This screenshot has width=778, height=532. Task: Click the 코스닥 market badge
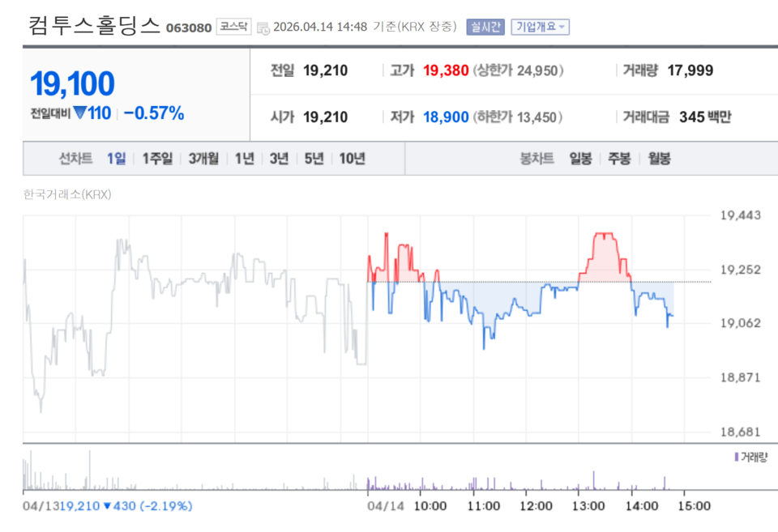233,26
